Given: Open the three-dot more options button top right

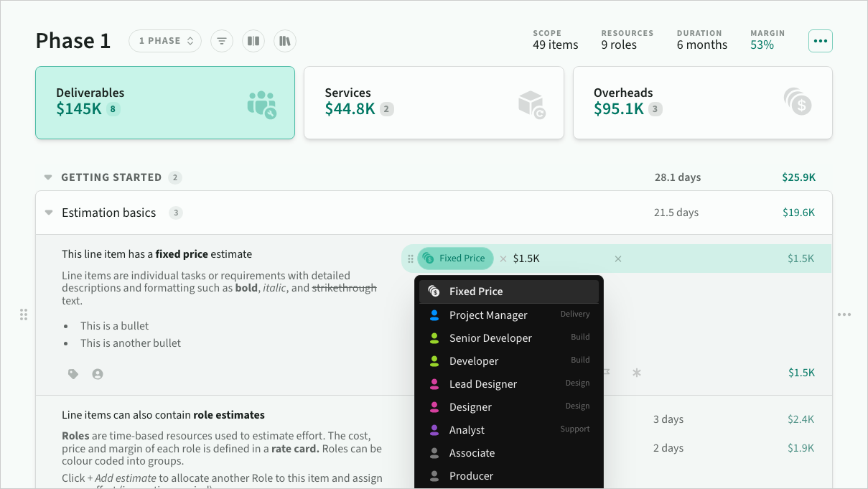Looking at the screenshot, I should [821, 41].
